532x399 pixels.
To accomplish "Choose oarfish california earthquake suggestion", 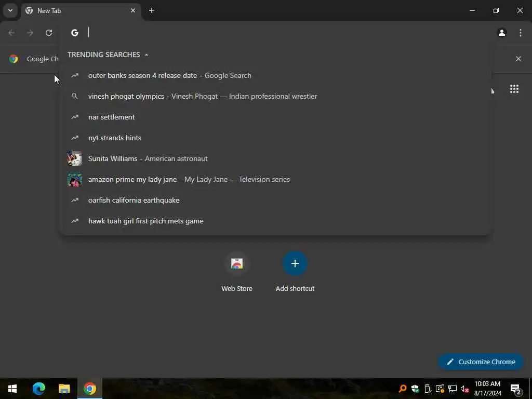I will click(276, 200).
